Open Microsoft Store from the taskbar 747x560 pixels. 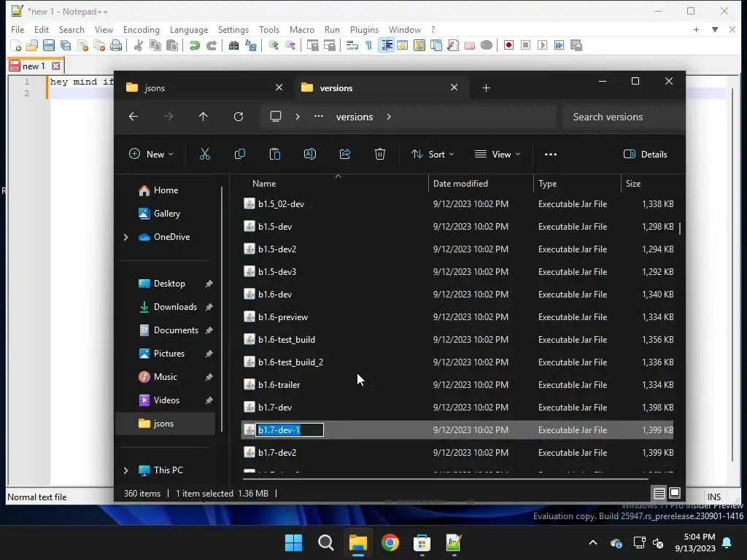click(422, 542)
